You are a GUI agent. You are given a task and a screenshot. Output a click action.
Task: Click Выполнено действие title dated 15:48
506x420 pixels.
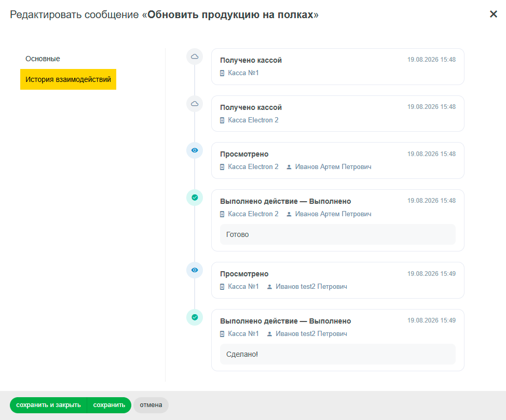[x=285, y=201]
